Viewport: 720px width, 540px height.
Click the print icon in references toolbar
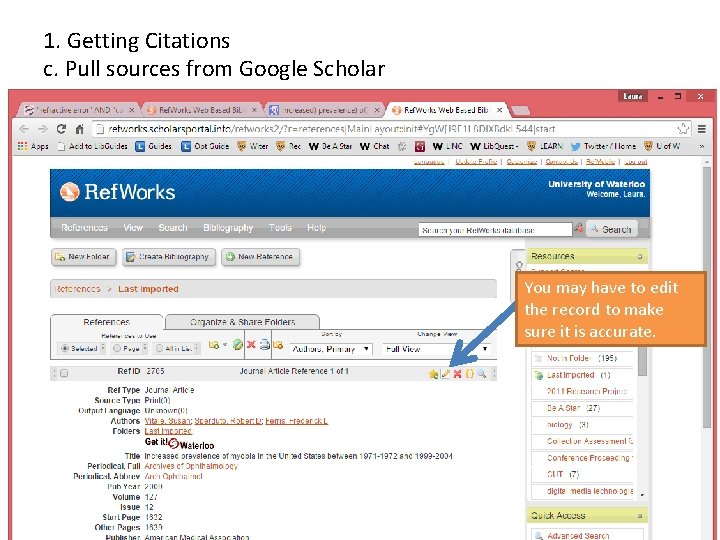264,344
